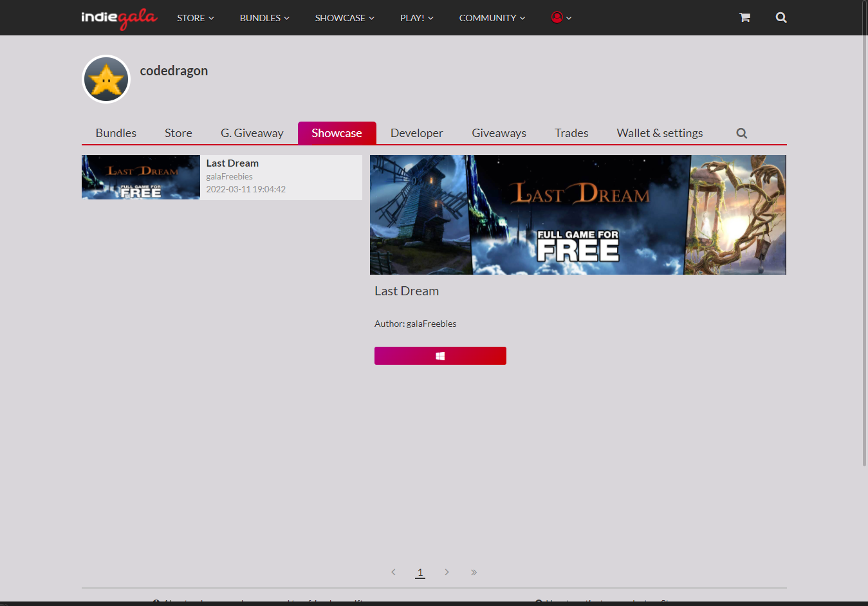The width and height of the screenshot is (868, 606).
Task: Open the shopping cart icon
Action: 744,17
